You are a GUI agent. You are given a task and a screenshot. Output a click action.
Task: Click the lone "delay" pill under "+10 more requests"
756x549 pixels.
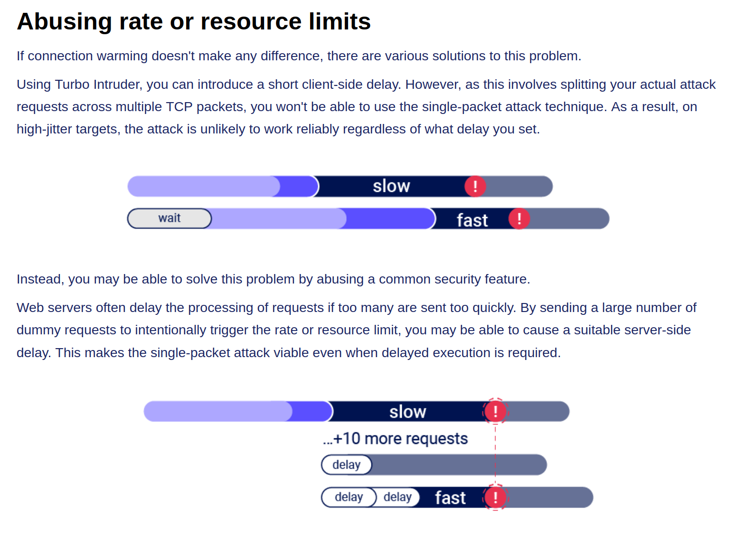coord(346,464)
